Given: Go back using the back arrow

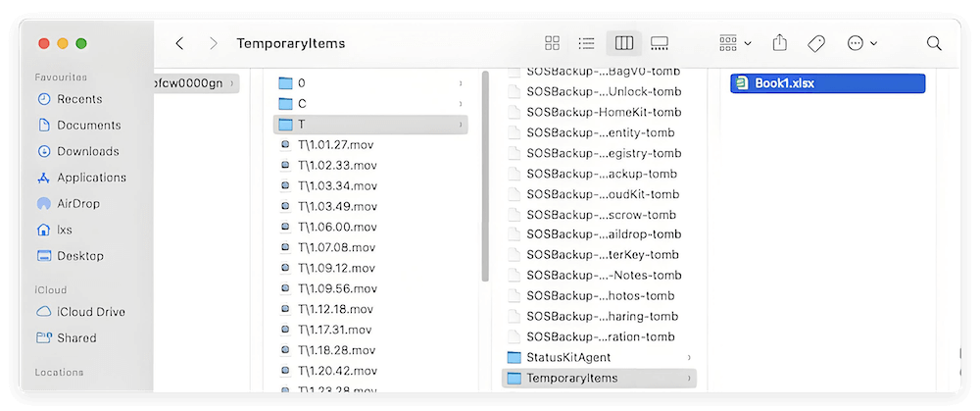Looking at the screenshot, I should pos(179,43).
